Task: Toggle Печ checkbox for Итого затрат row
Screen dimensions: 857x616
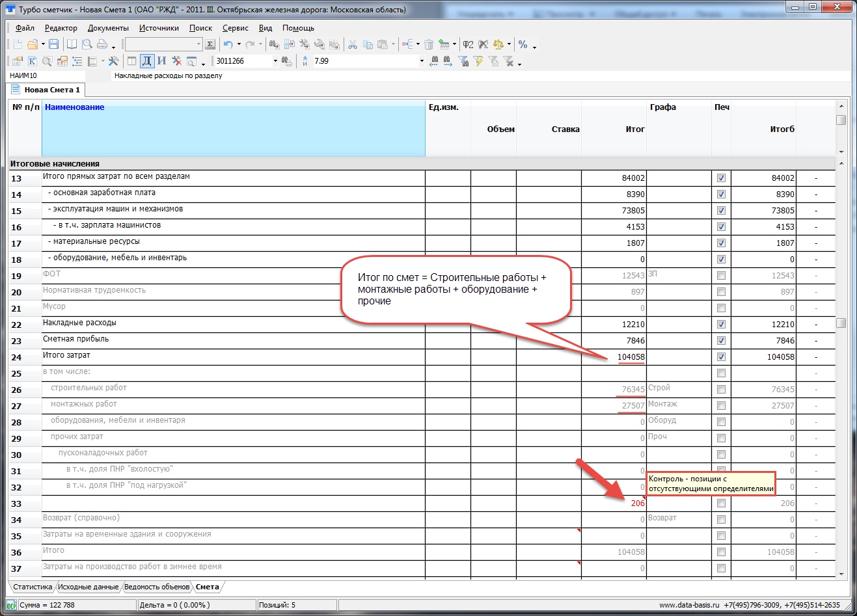Action: tap(721, 356)
